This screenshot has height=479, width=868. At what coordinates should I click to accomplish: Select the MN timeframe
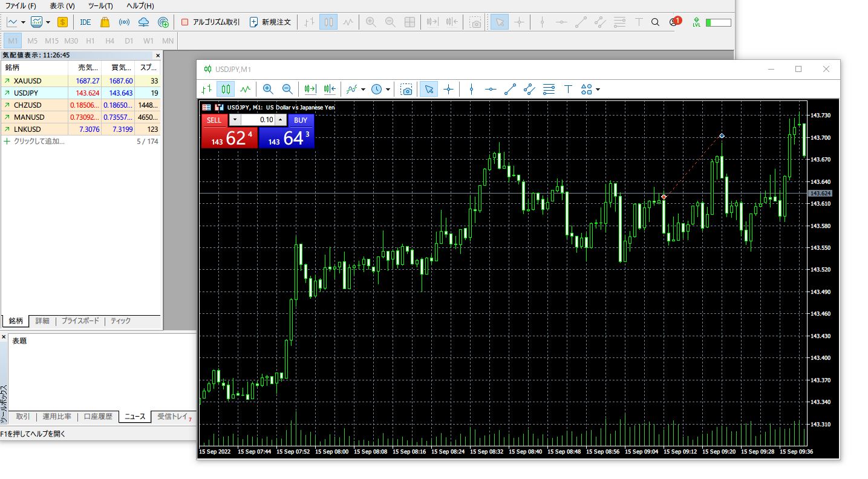(168, 41)
